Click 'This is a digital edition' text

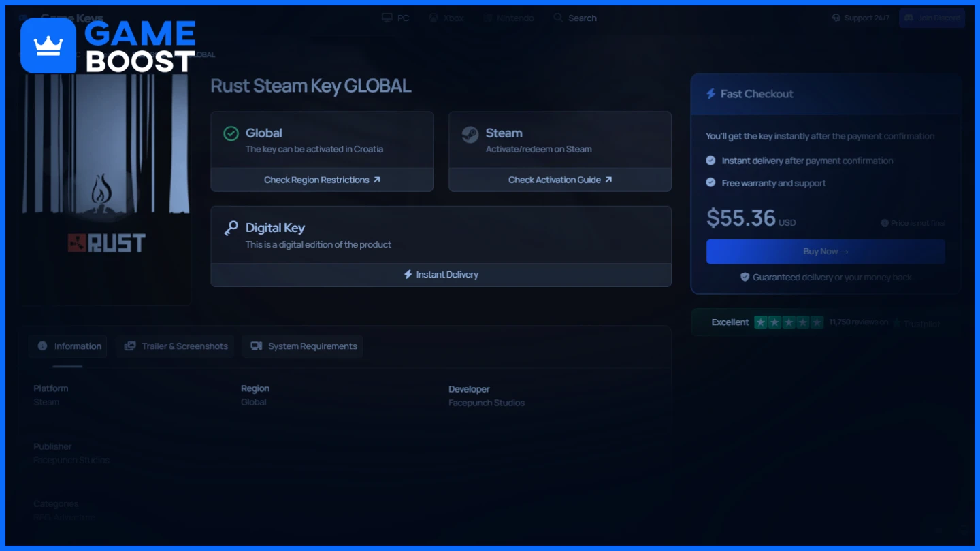[x=318, y=244]
